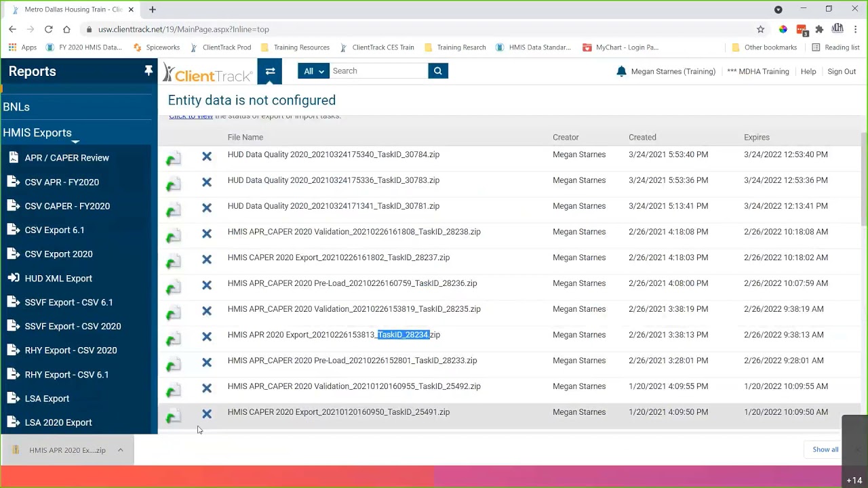This screenshot has width=868, height=488.
Task: Open the notifications bell icon
Action: click(x=621, y=71)
